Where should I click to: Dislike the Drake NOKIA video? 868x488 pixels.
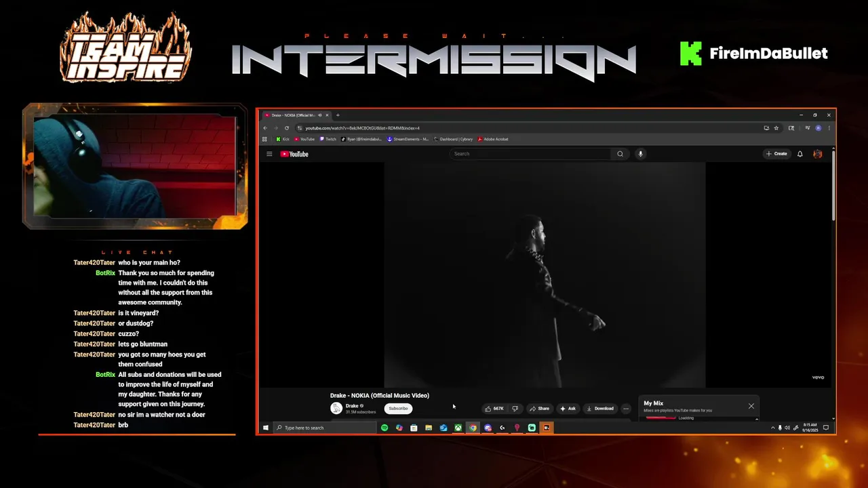tap(515, 409)
